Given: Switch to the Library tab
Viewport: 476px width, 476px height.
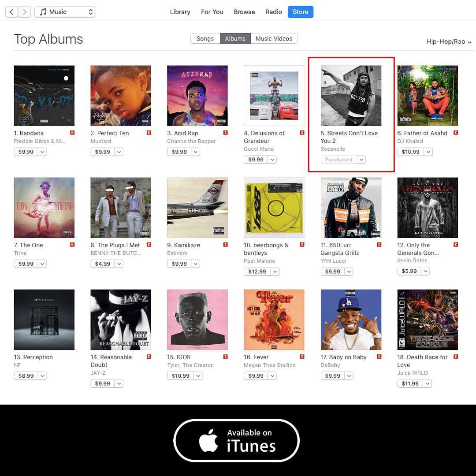Looking at the screenshot, I should [x=180, y=12].
